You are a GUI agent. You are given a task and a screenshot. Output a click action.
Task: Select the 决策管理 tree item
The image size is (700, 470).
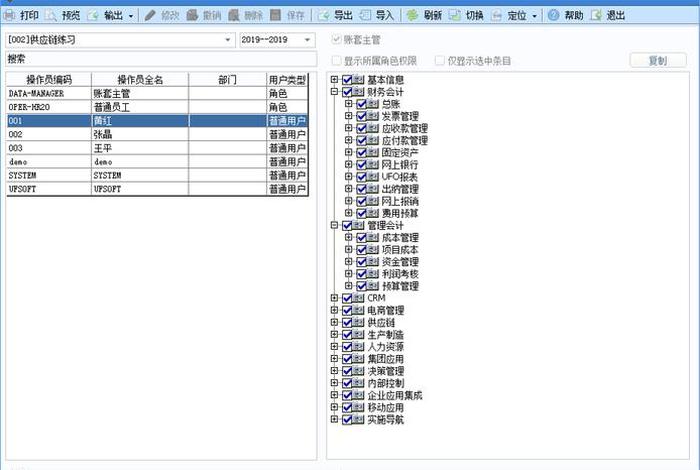[x=386, y=371]
